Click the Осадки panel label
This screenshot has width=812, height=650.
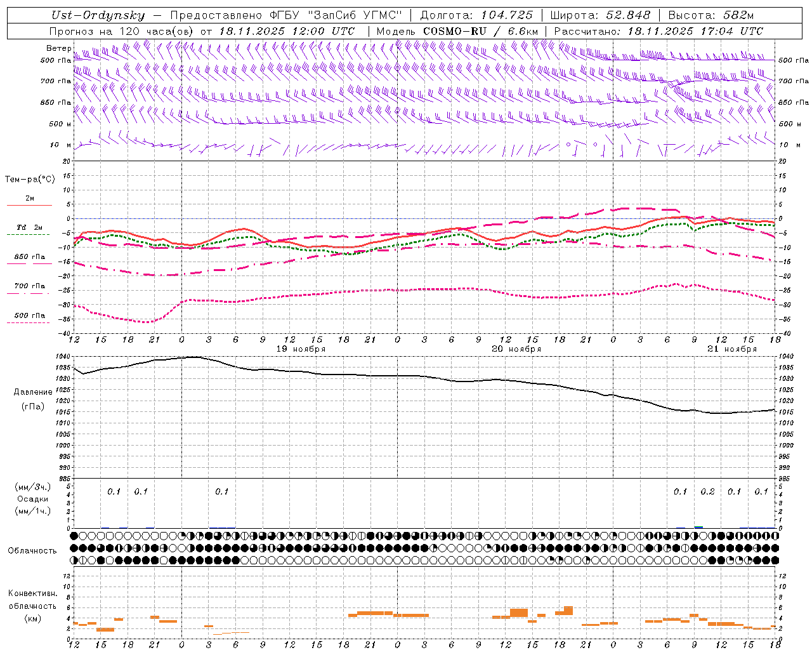(33, 499)
